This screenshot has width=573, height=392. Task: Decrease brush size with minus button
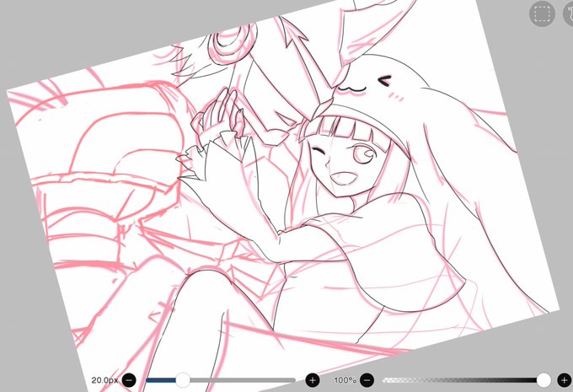(129, 380)
